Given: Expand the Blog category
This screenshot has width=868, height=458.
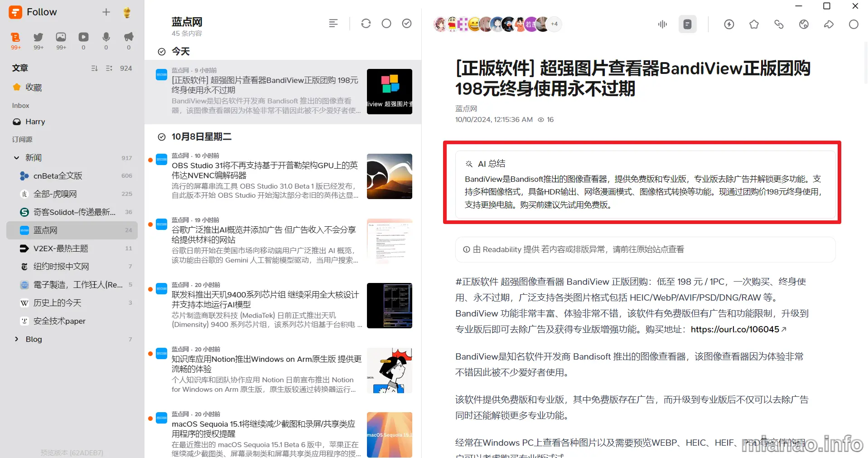Looking at the screenshot, I should (16, 339).
